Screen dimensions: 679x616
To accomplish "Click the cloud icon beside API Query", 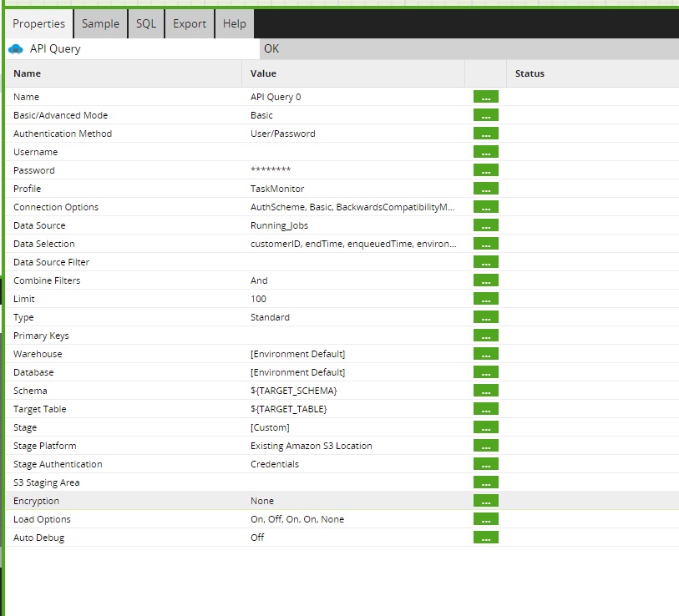I will (15, 48).
